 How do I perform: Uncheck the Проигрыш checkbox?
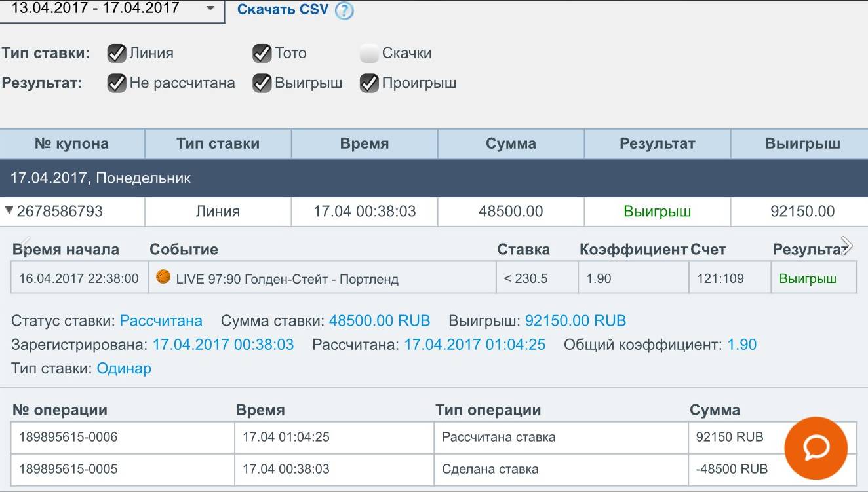[x=369, y=83]
